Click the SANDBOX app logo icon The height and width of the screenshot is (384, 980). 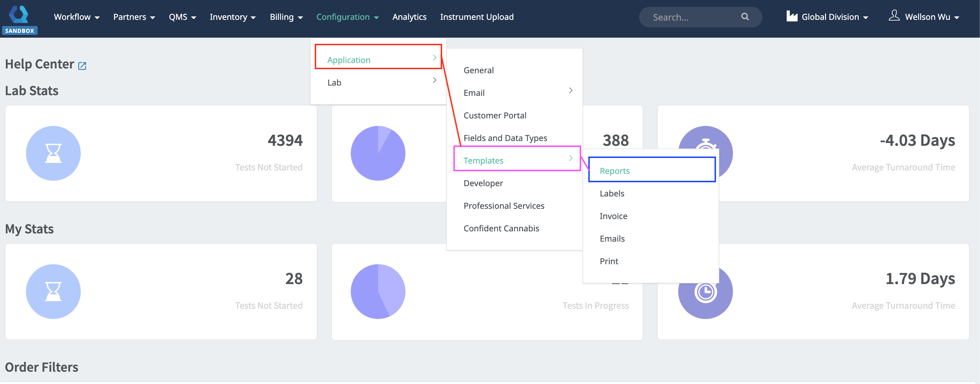pyautogui.click(x=18, y=15)
